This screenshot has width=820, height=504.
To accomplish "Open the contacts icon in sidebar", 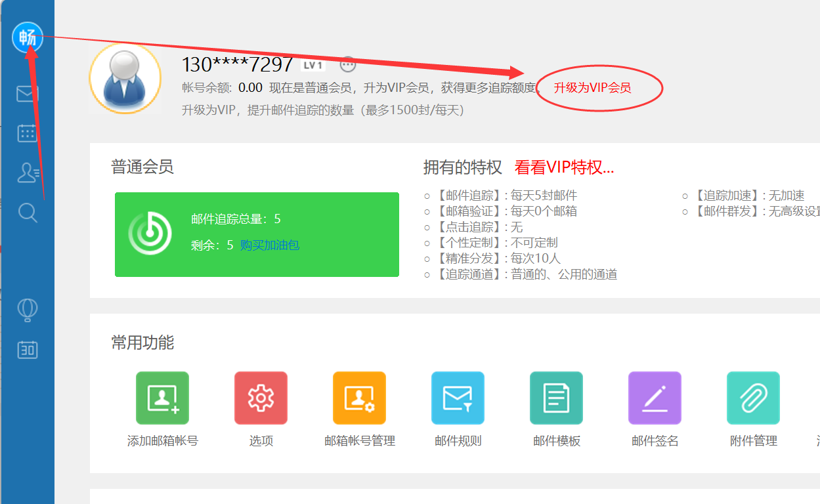I will [x=28, y=173].
